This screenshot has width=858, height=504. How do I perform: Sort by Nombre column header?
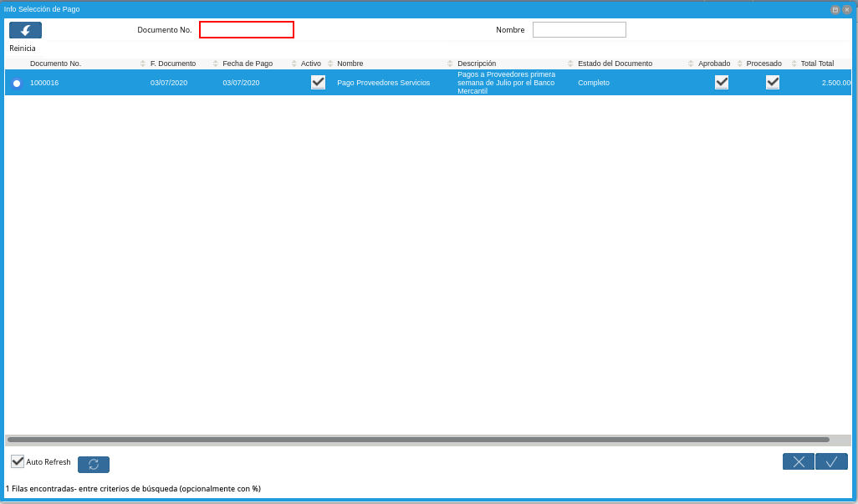tap(350, 64)
